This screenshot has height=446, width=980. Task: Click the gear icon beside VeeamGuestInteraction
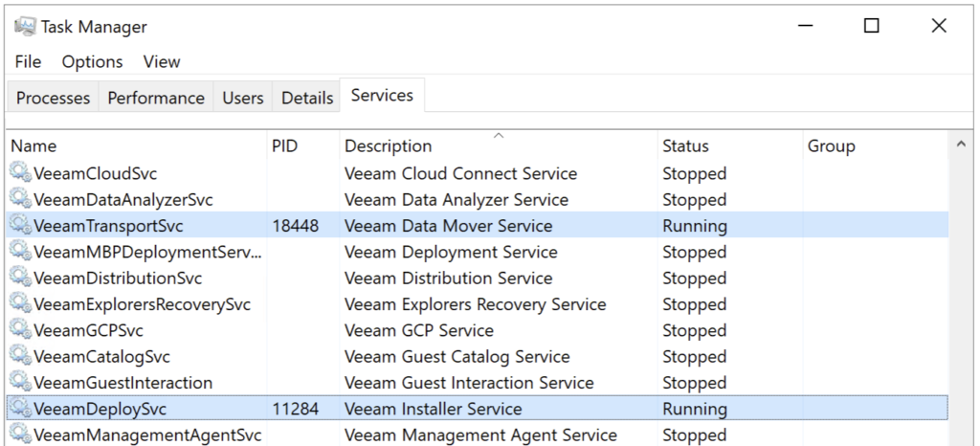click(x=21, y=381)
